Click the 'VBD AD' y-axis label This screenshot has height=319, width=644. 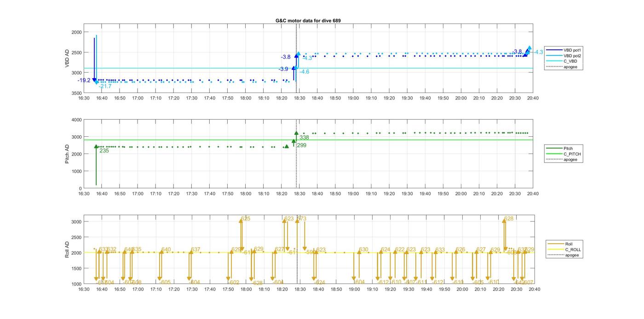coord(67,58)
